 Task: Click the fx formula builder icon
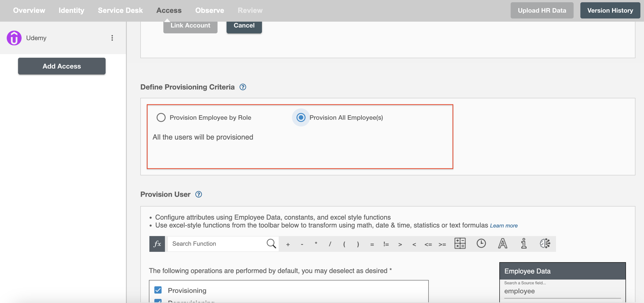click(157, 243)
